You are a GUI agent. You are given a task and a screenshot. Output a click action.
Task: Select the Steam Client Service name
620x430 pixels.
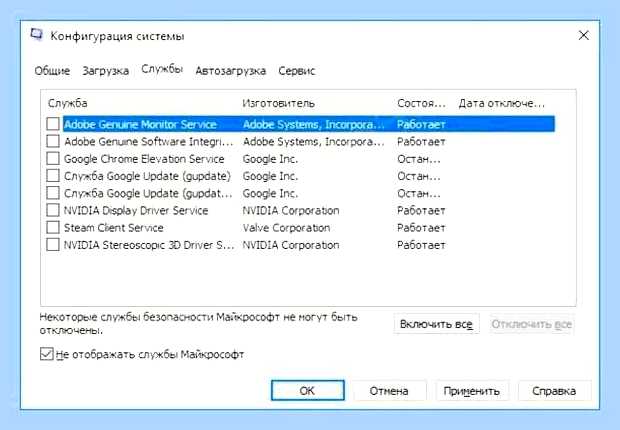click(113, 228)
